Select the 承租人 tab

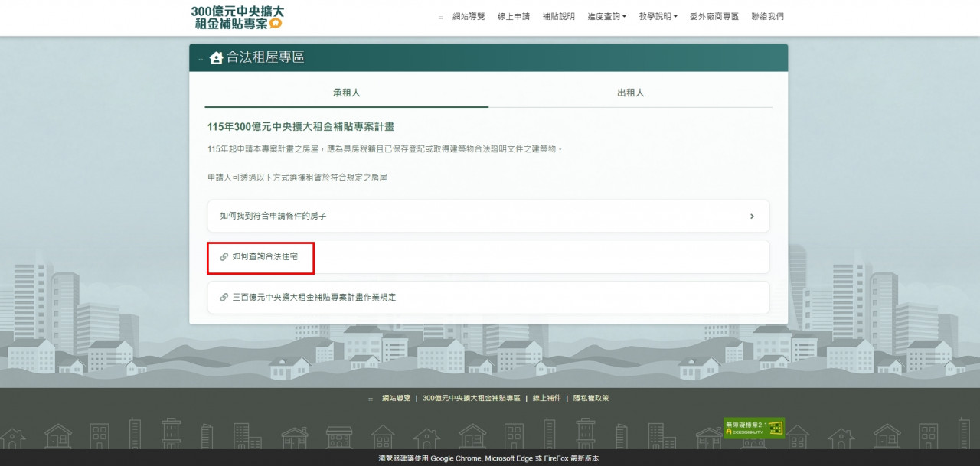[x=346, y=93]
